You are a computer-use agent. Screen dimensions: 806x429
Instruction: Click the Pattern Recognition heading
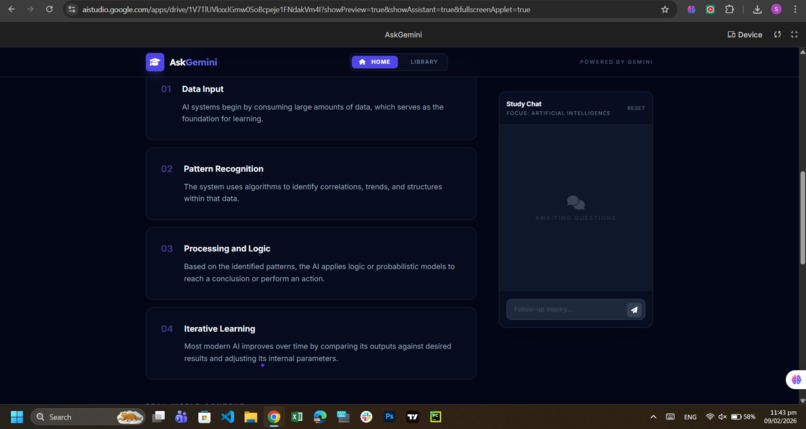(x=224, y=169)
